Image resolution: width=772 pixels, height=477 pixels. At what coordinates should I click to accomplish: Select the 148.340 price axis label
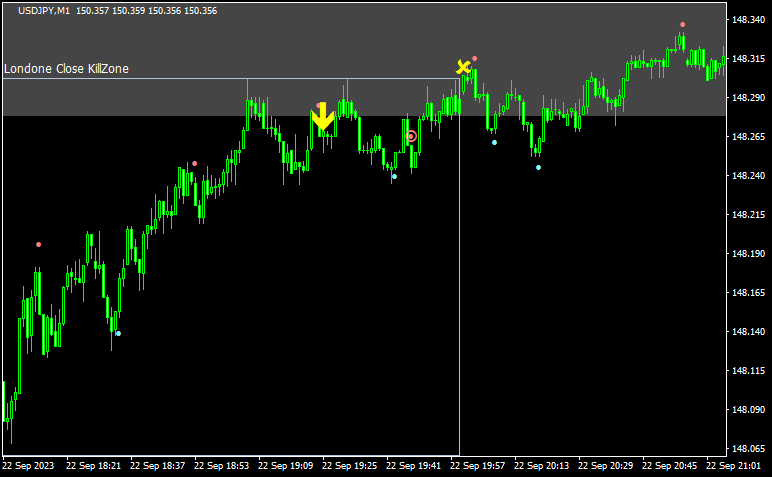point(749,20)
